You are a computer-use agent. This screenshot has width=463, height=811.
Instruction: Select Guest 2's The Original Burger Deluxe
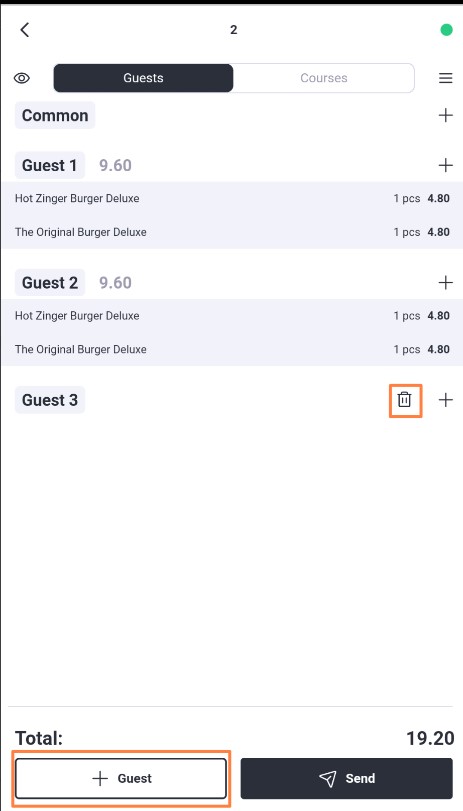point(232,349)
